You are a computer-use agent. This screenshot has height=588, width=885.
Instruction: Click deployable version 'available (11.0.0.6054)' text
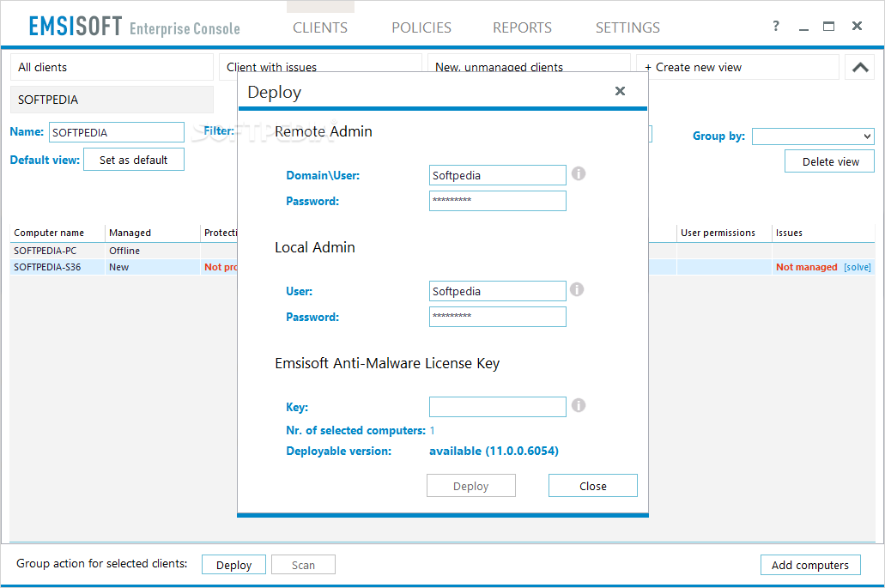tap(494, 451)
